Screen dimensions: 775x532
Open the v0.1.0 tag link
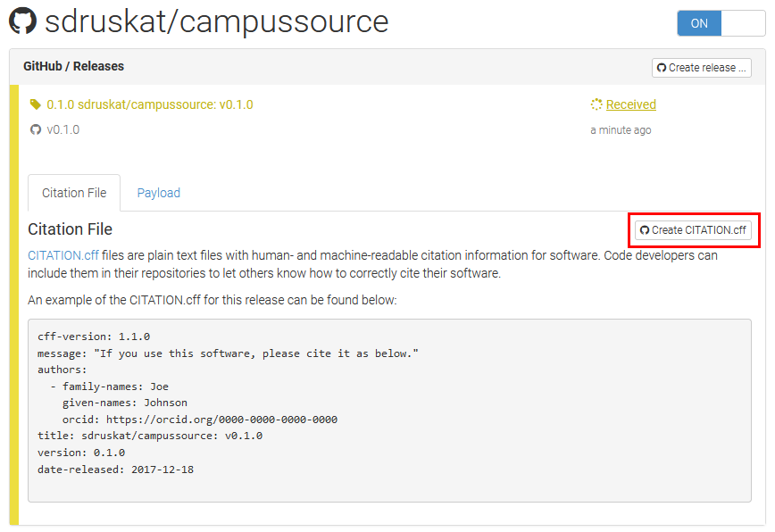(x=62, y=130)
